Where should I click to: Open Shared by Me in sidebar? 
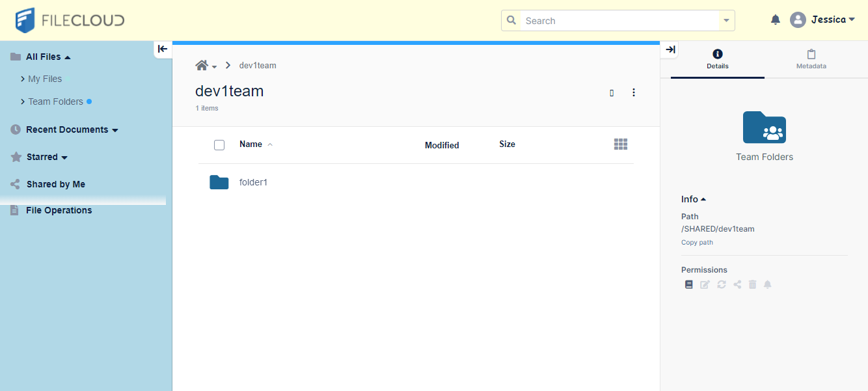55,185
